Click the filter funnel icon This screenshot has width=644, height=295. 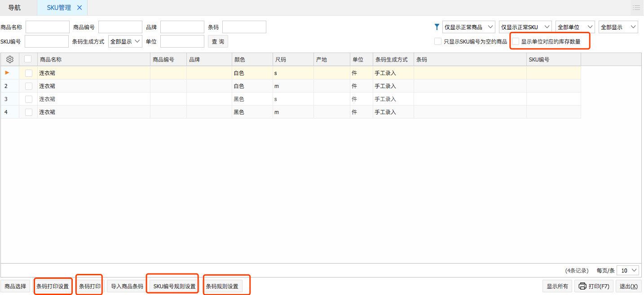tap(436, 26)
